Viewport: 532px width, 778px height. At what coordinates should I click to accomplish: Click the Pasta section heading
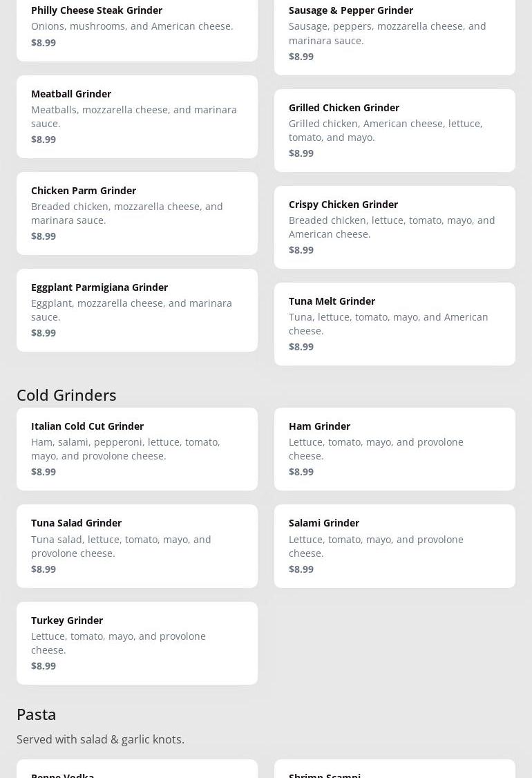[x=36, y=714]
